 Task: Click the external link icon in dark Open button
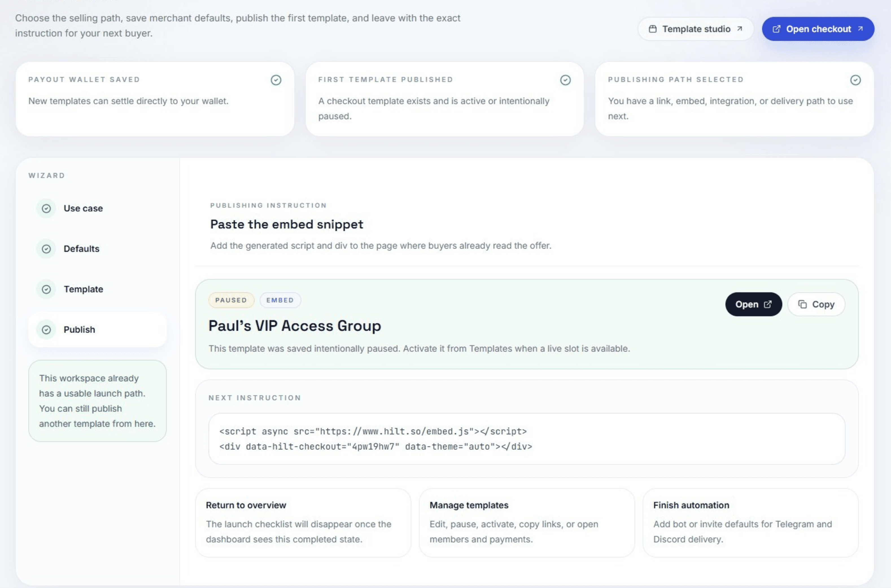(768, 304)
